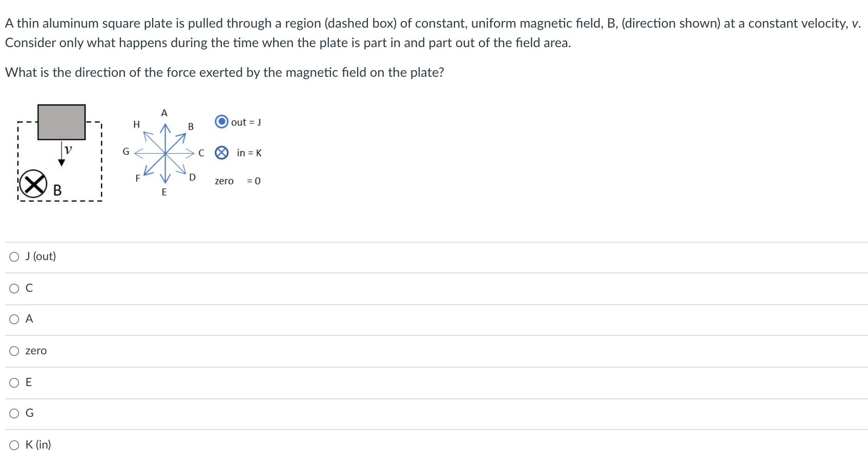Image resolution: width=868 pixels, height=468 pixels.
Task: Click the "zero = 0" legend text
Action: coord(237,181)
